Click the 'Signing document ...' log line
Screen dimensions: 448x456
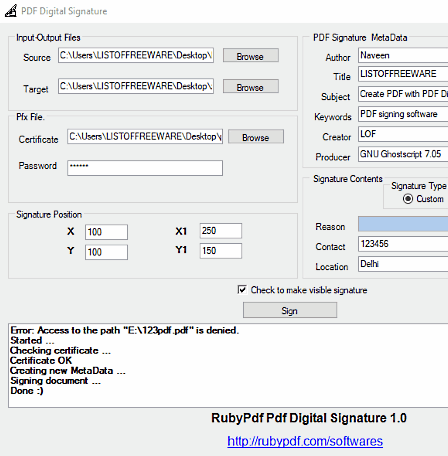click(x=55, y=381)
